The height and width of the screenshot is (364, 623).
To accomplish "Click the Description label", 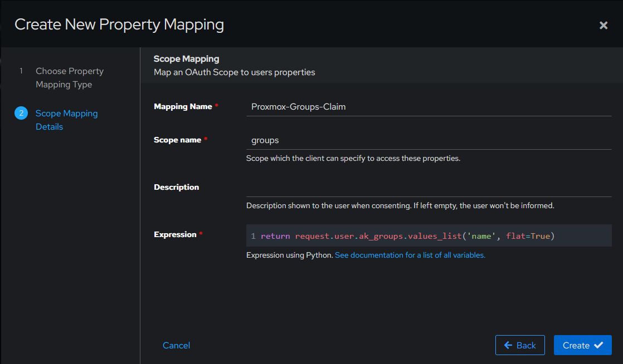I will pyautogui.click(x=177, y=188).
